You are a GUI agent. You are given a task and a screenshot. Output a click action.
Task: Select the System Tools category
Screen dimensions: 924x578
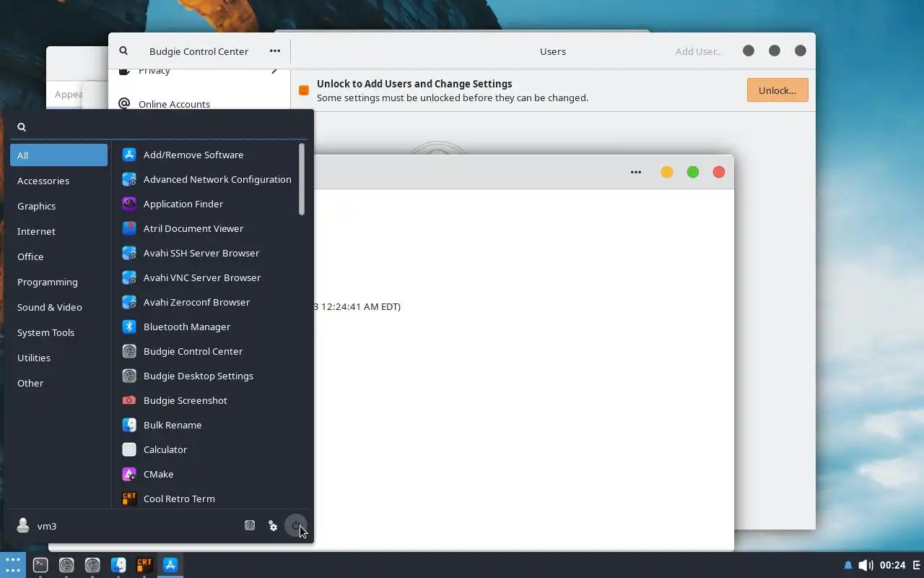coord(58,332)
